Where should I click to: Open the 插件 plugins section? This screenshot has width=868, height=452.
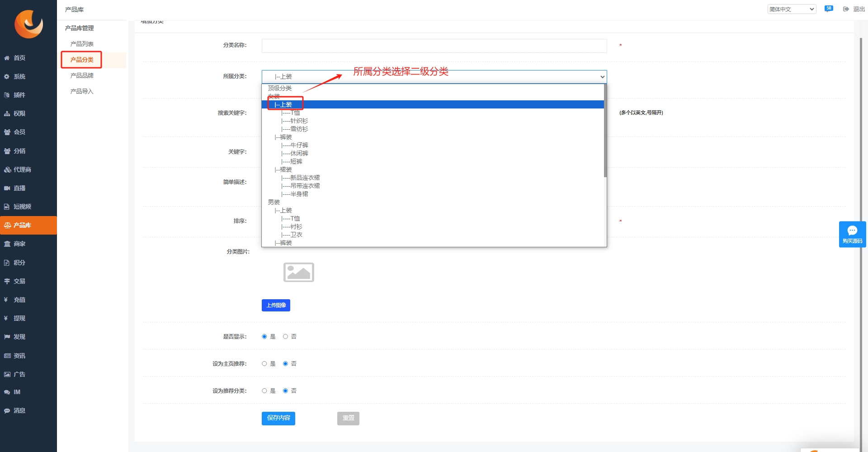coord(28,95)
